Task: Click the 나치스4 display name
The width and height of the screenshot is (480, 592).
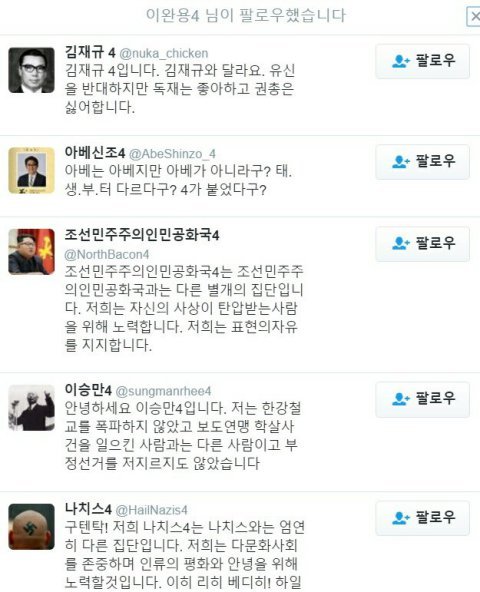Action: [x=88, y=509]
